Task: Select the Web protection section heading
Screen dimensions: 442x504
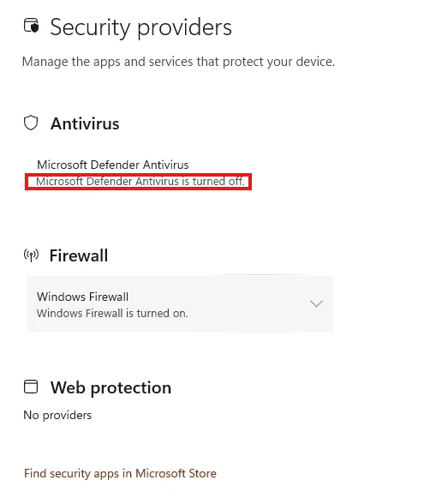Action: click(110, 387)
